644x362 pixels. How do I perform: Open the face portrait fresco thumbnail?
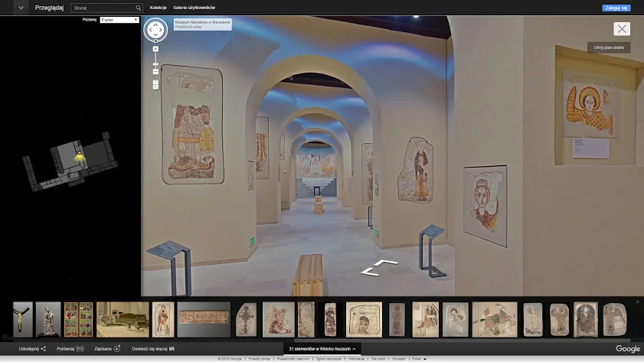(x=364, y=320)
